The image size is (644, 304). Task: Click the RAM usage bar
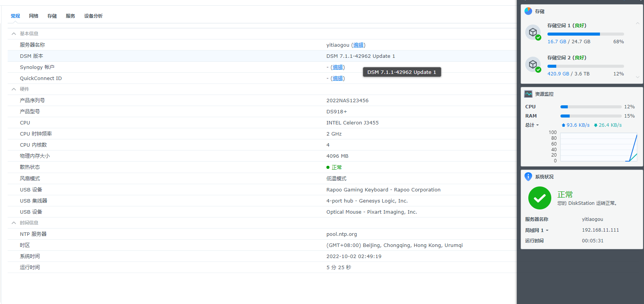pyautogui.click(x=591, y=116)
